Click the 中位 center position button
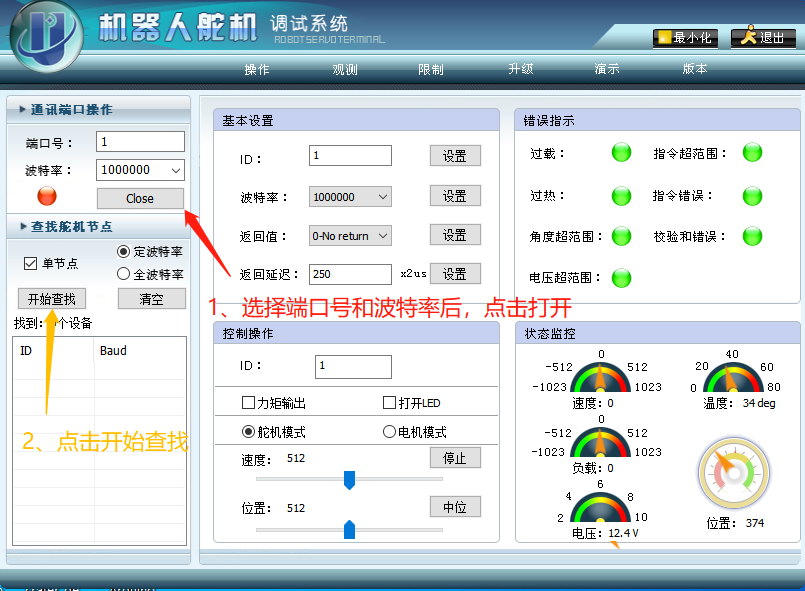This screenshot has width=805, height=591. (455, 507)
